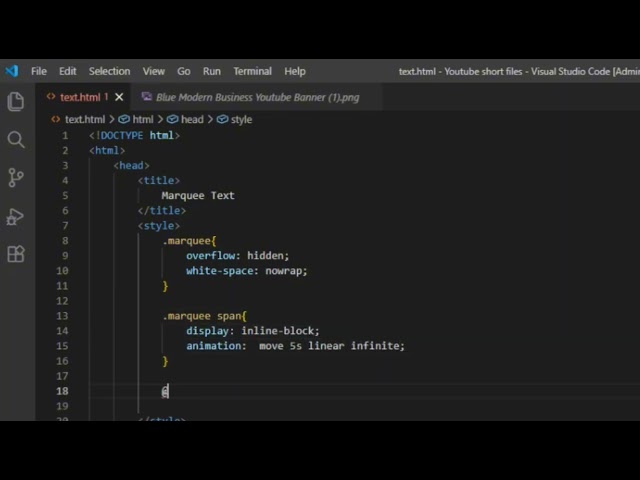Click the '@' character on line 18
The width and height of the screenshot is (640, 480).
164,391
